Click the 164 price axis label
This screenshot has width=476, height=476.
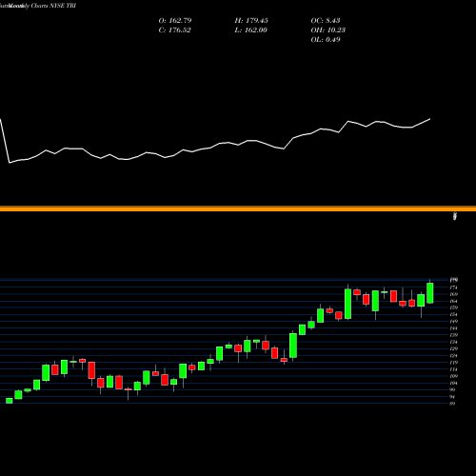(x=453, y=301)
